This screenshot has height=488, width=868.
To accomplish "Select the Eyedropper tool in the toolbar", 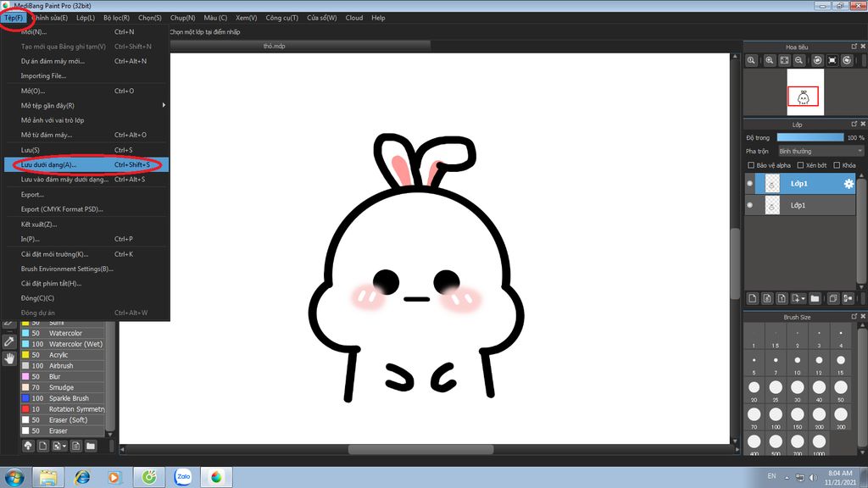I will click(9, 341).
